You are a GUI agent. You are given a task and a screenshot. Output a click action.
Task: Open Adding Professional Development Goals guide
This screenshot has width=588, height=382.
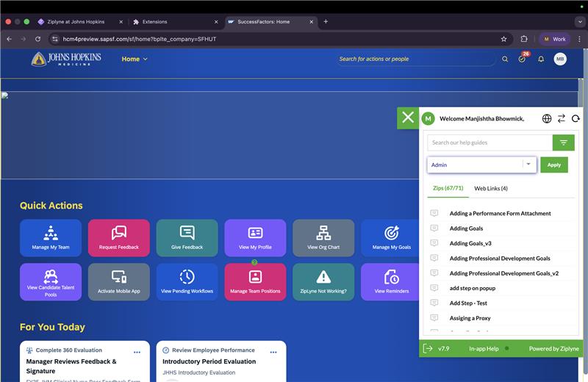500,259
